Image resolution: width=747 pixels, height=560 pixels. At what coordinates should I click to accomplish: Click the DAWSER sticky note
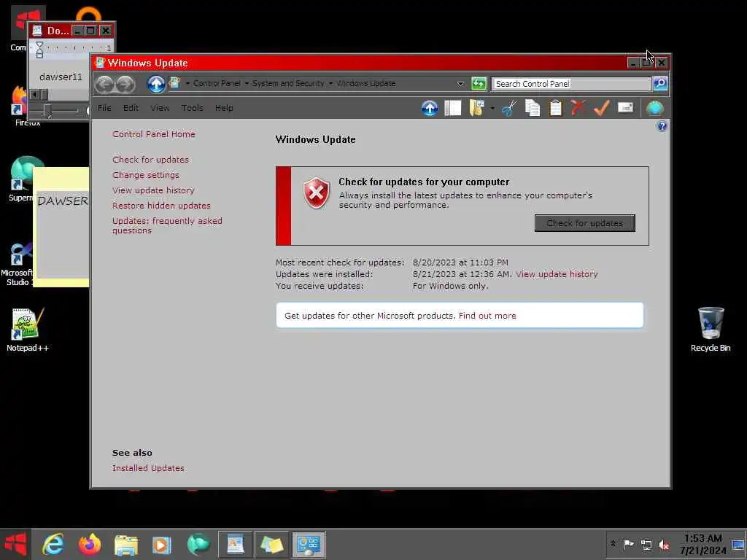[61, 227]
